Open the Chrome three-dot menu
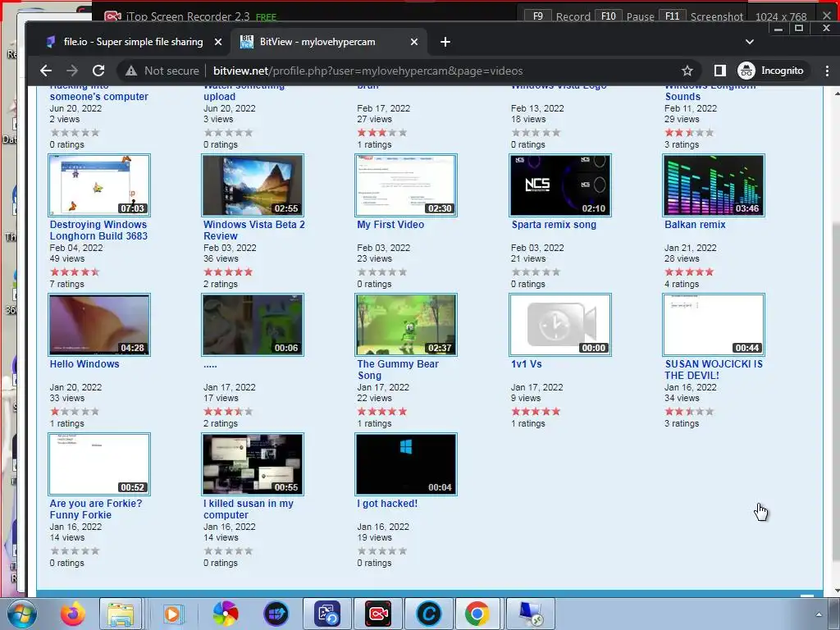This screenshot has width=840, height=630. [x=827, y=71]
